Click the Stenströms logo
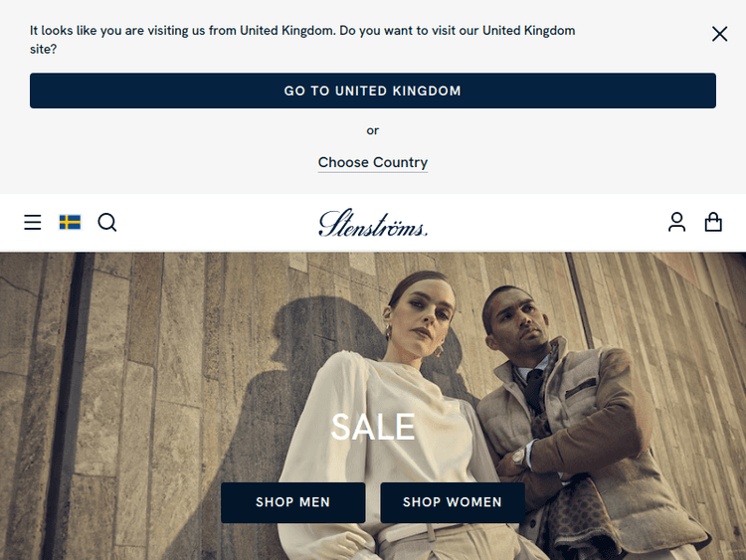Screen dimensions: 746x560 pos(373,223)
